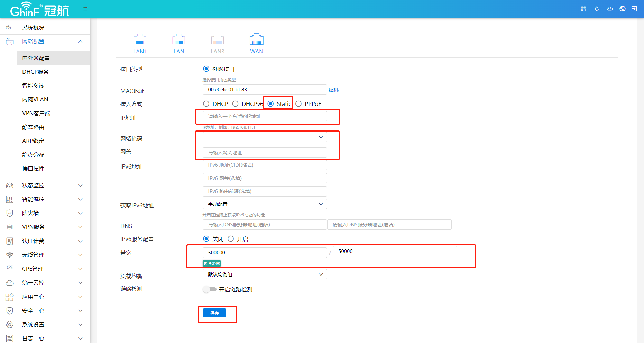Click the cloud icon in top bar
Screen dimensions: 644x343
tap(610, 9)
